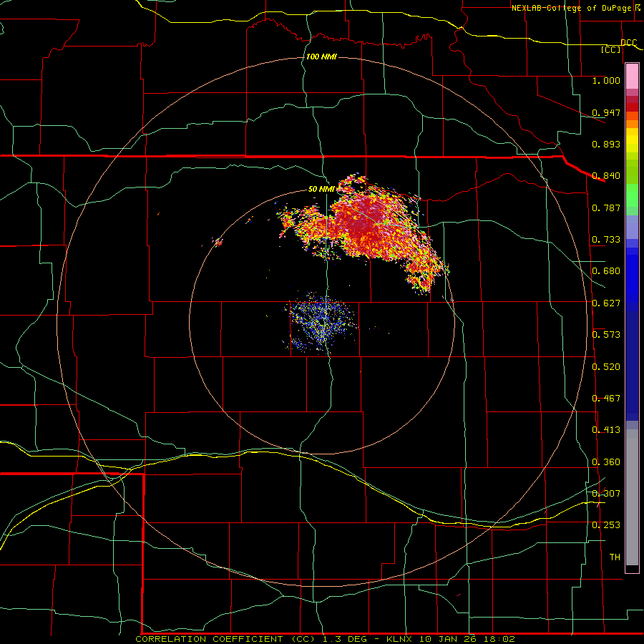Screen dimensions: 644x644
Task: Pick the gray lower color bar segment
Action: click(x=632, y=497)
